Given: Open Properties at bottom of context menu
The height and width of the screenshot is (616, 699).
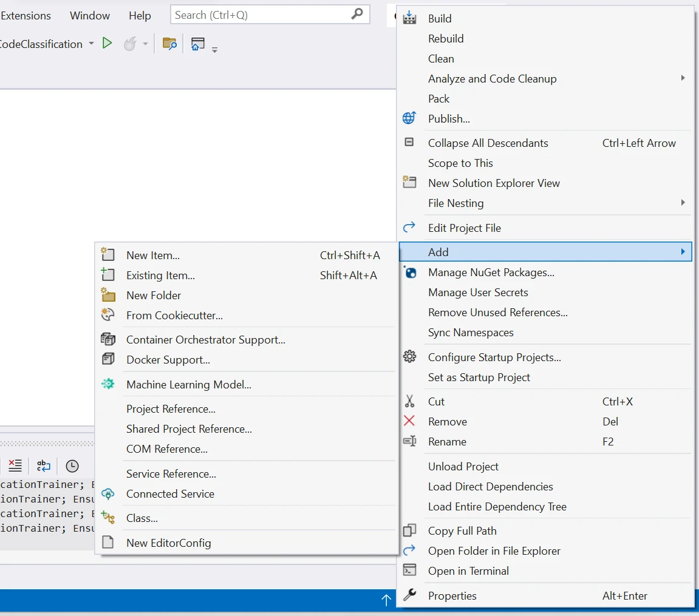Looking at the screenshot, I should click(452, 595).
